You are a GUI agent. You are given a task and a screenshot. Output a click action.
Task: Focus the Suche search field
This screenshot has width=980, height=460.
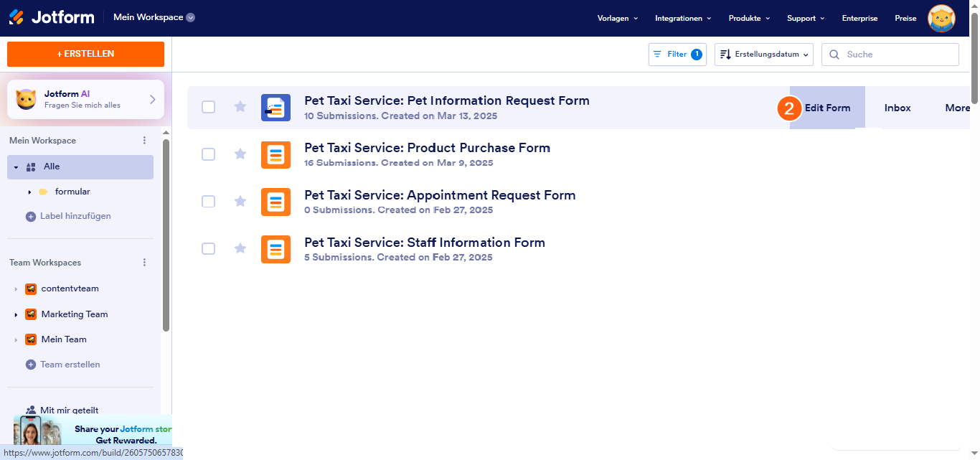[x=897, y=55]
